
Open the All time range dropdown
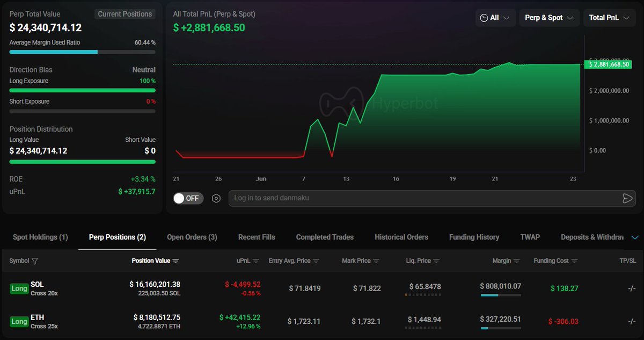(x=495, y=18)
